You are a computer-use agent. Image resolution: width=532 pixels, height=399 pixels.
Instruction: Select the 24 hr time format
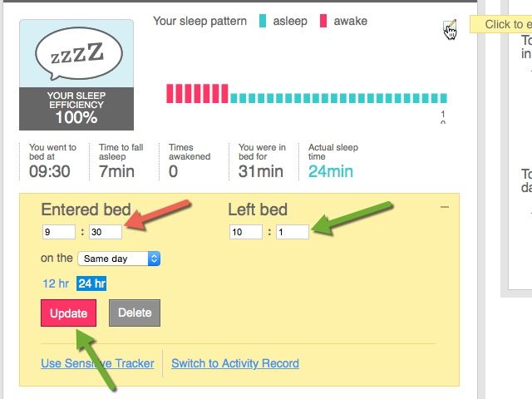(x=91, y=283)
